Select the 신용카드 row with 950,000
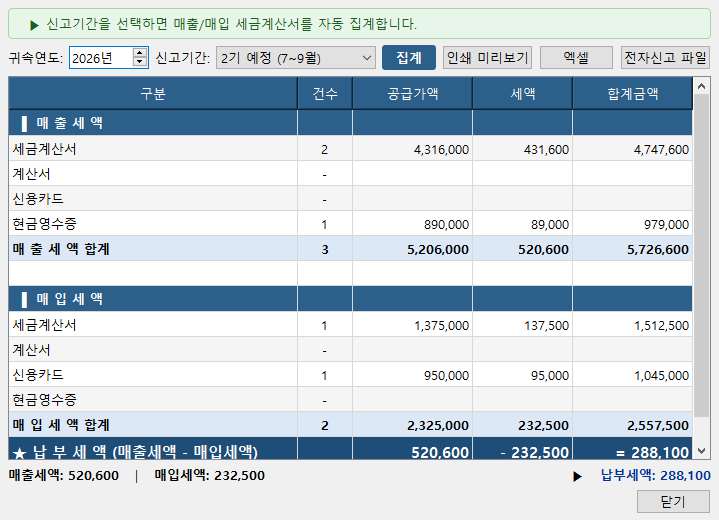Viewport: 719px width, 520px height. point(350,375)
